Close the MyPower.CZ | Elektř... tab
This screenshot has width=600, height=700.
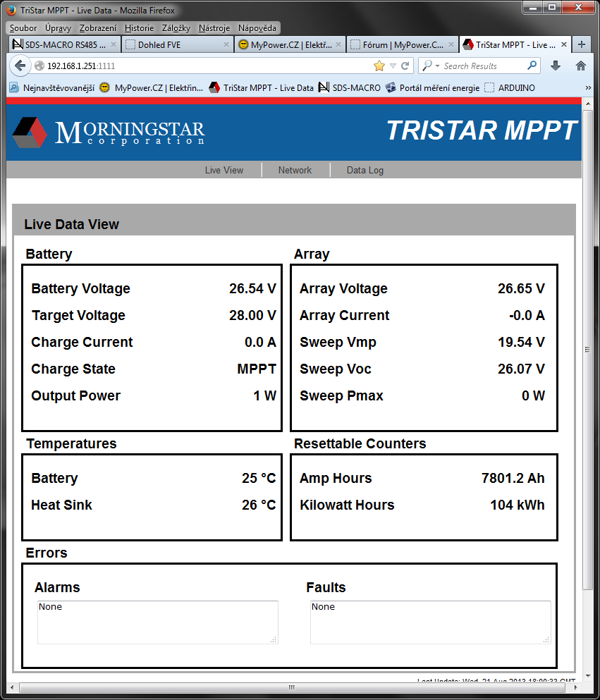coord(338,44)
